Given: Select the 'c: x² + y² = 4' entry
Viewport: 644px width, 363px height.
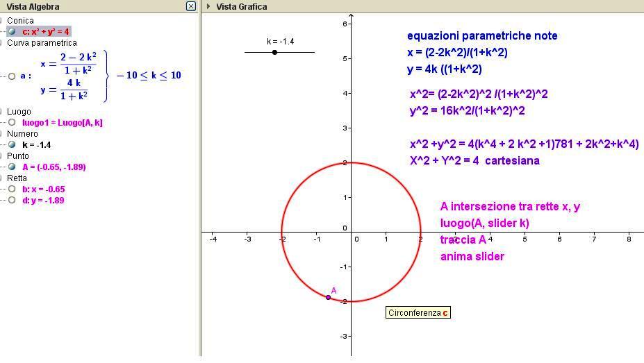Looking at the screenshot, I should (46, 32).
